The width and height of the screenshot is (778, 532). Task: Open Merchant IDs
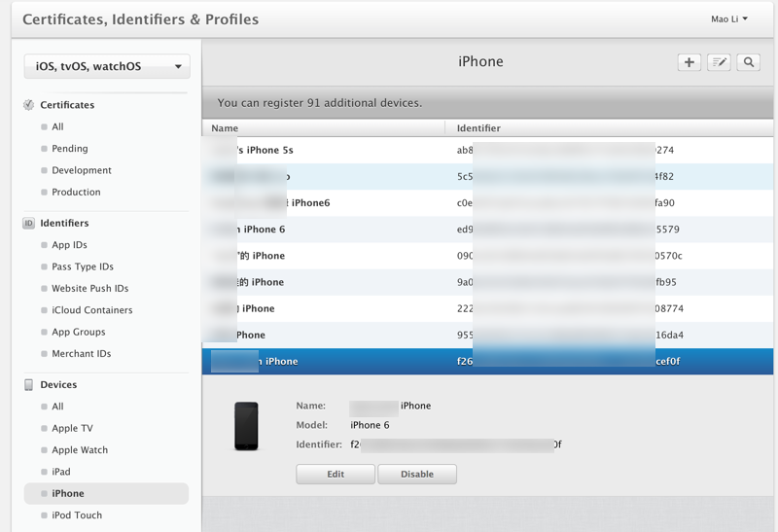(82, 354)
